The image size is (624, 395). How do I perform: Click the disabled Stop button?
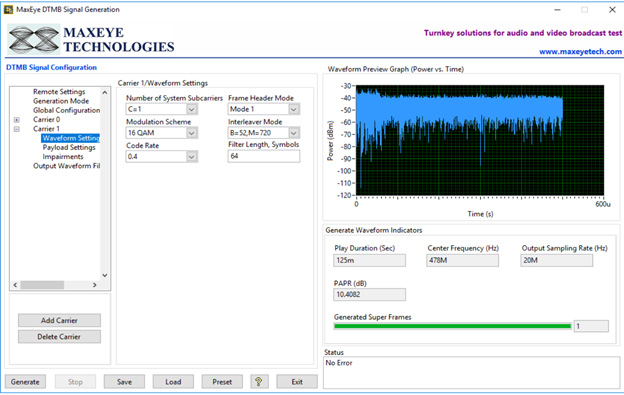75,381
